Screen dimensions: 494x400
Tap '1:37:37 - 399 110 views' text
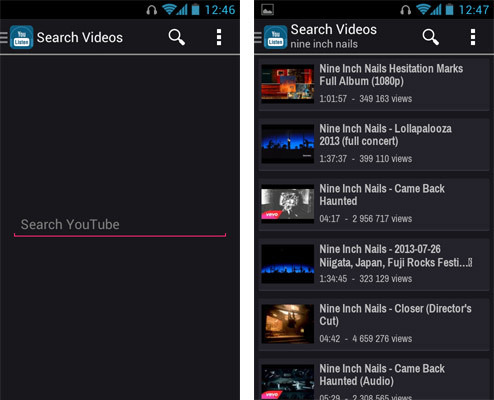366,159
